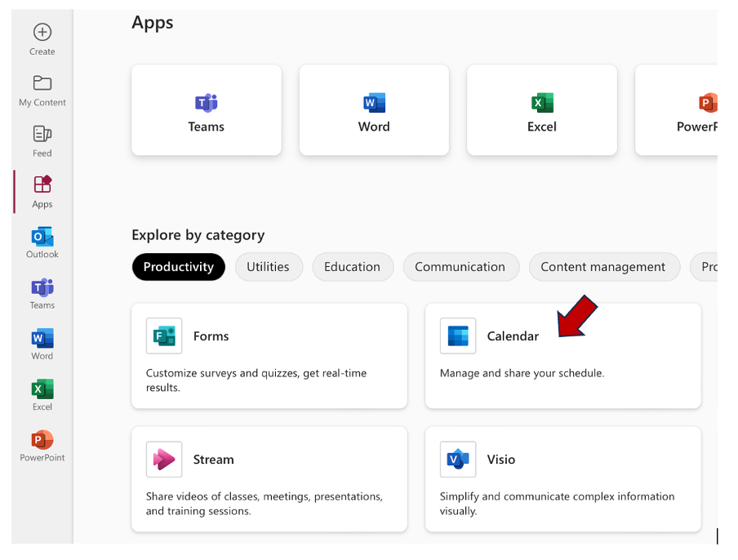
Task: Open the Stream title link
Action: click(213, 460)
